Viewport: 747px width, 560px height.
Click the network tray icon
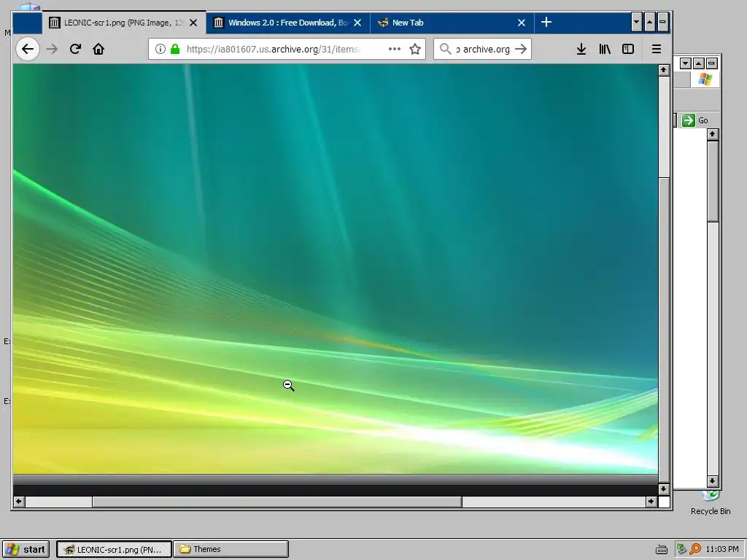pyautogui.click(x=682, y=549)
